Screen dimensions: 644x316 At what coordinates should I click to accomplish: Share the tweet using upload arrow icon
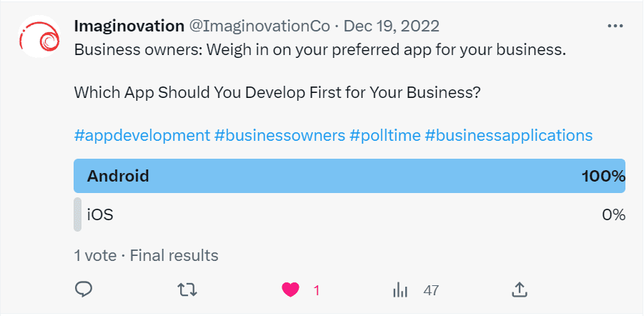(519, 290)
